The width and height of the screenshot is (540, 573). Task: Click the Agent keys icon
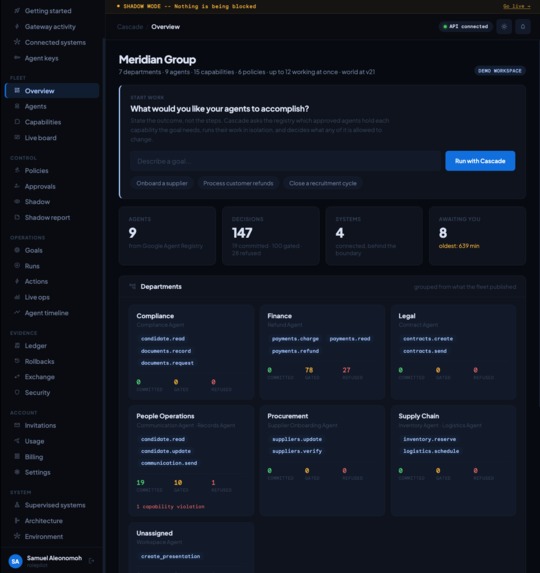[x=17, y=58]
